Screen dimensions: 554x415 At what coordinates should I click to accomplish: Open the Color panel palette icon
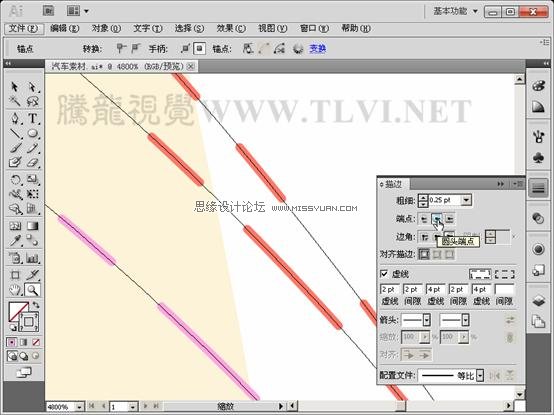(538, 85)
